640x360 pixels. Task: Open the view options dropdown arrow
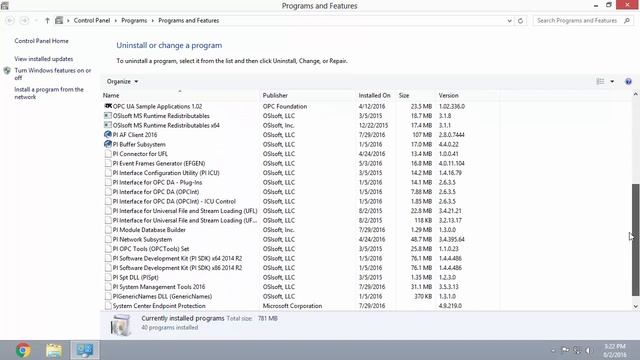coord(612,82)
